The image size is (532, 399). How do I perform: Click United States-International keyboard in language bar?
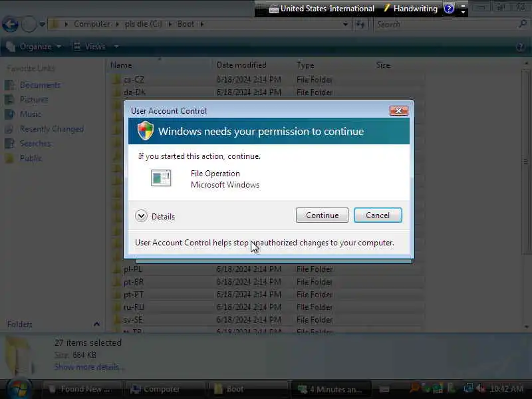(322, 9)
